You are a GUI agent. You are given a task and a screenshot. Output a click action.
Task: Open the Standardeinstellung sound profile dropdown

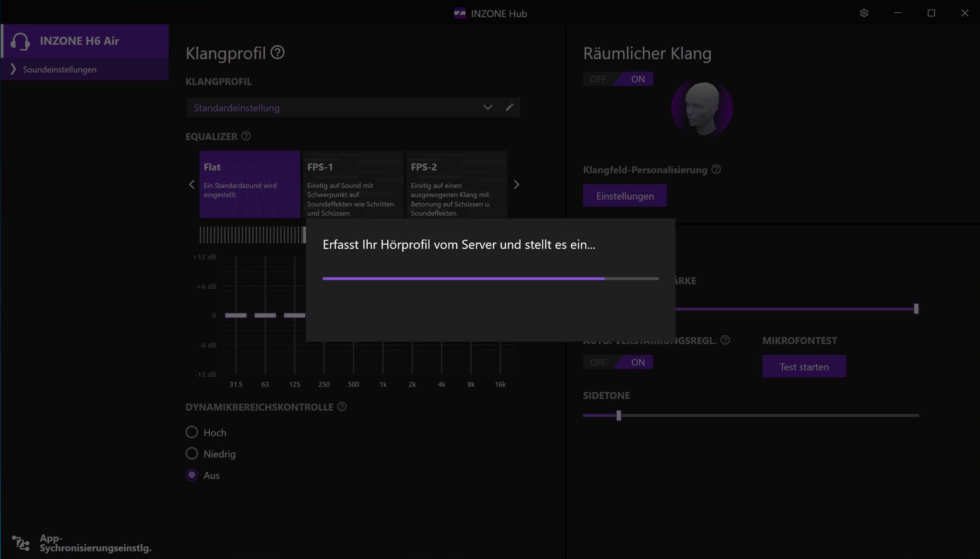tap(487, 108)
